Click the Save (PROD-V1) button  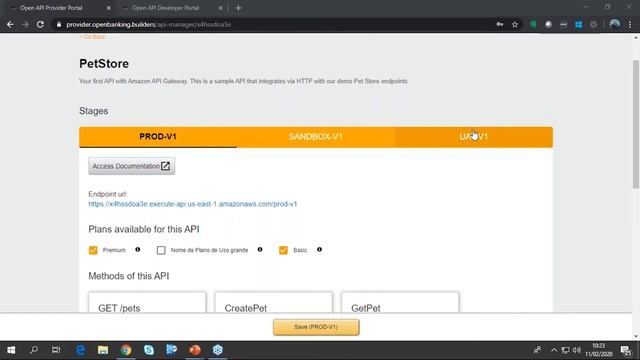[x=316, y=327]
